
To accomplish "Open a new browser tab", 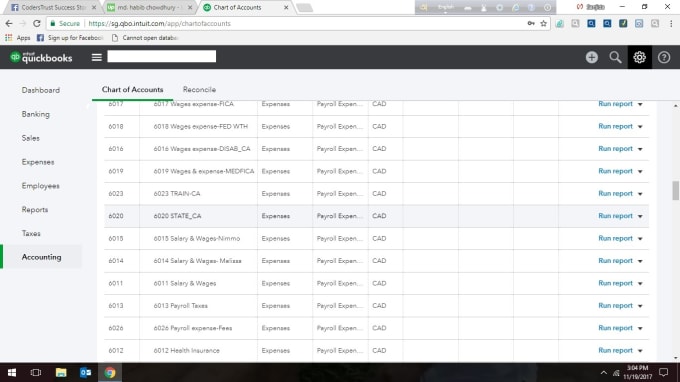I will coord(304,7).
